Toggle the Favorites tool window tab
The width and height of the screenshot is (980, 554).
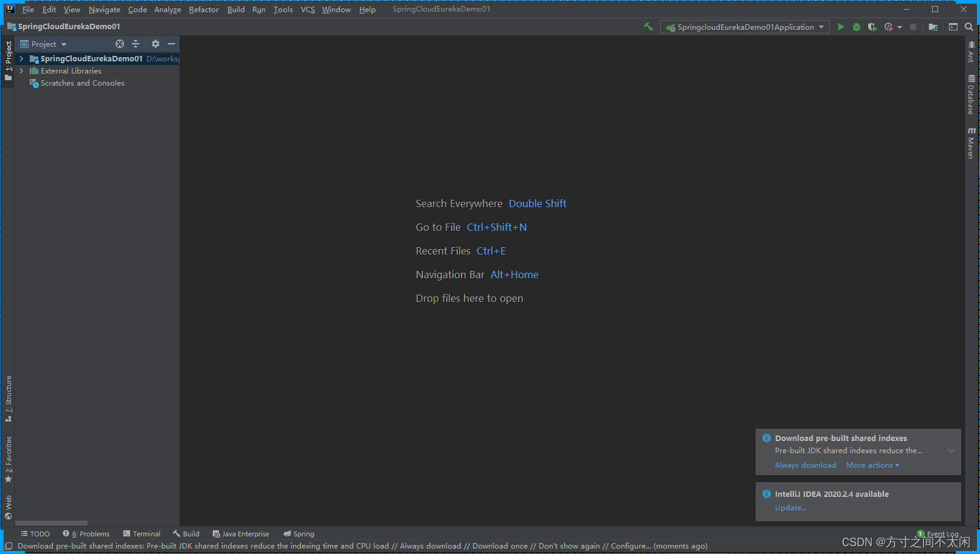click(8, 459)
